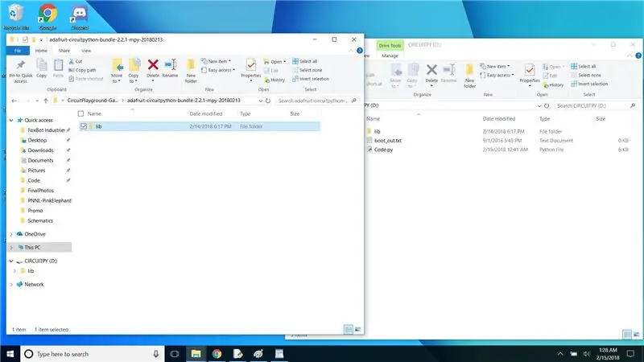Open Task View on the taskbar
644x362 pixels.
(175, 354)
